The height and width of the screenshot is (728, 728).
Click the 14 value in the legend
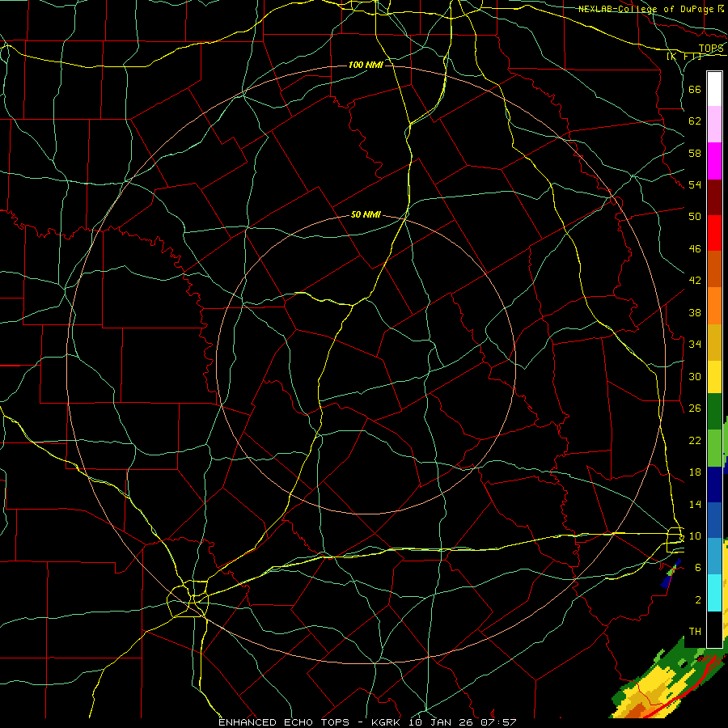coord(695,504)
